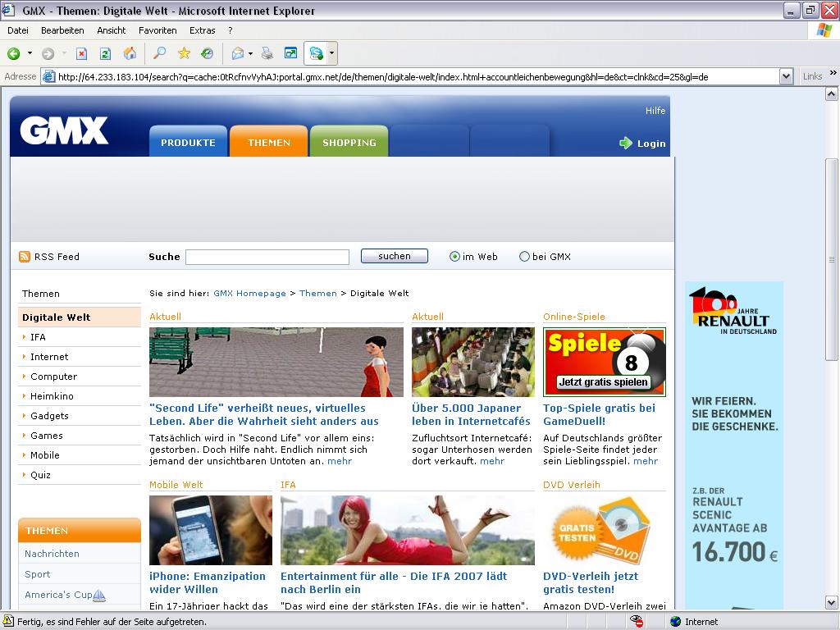840x630 pixels.
Task: Open the Forward button dropdown arrow
Action: point(64,53)
